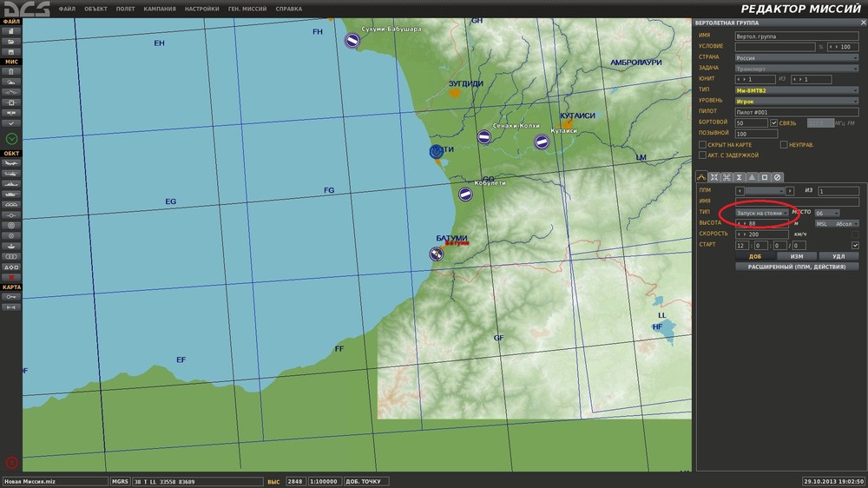The image size is (868, 488).
Task: Open the Запуск на стоянке type dropdown
Action: click(x=762, y=212)
